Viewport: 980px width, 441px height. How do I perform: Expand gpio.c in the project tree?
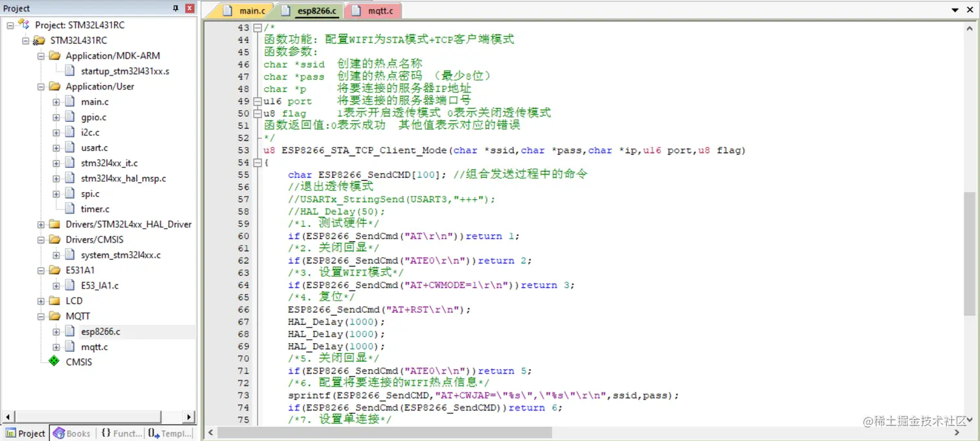coord(56,117)
